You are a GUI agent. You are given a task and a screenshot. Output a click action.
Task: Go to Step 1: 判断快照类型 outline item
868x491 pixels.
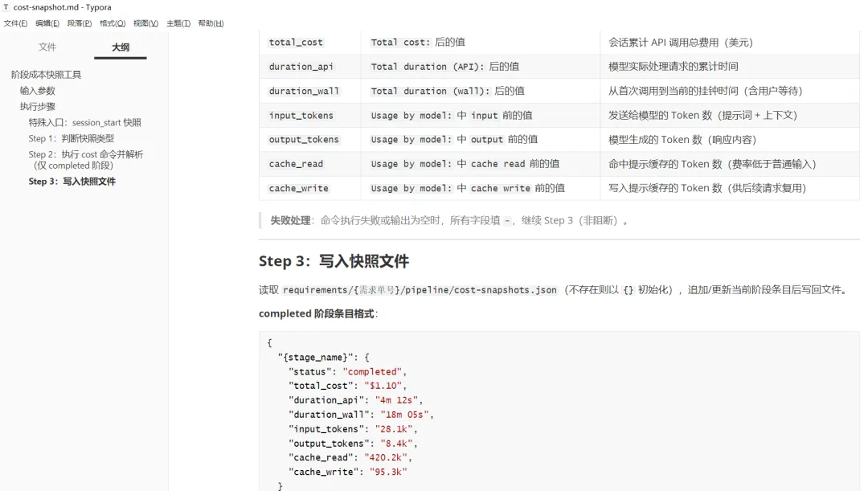(x=72, y=138)
